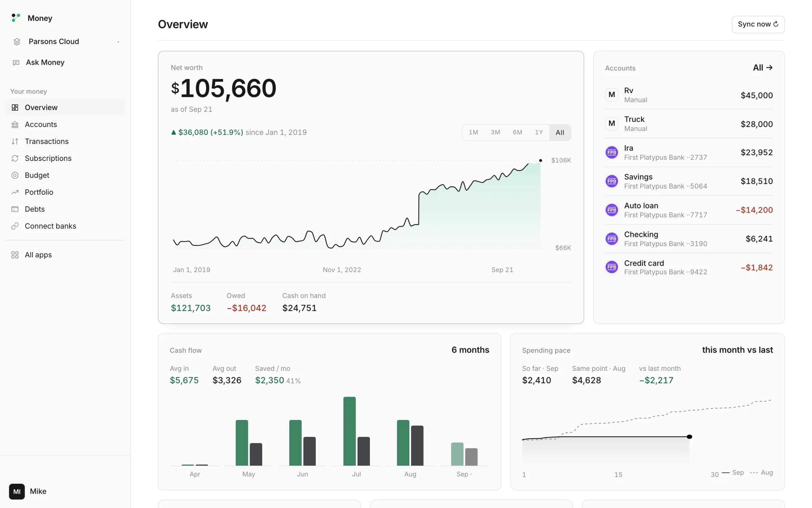The width and height of the screenshot is (812, 508).
Task: Select the 1M chart range
Action: click(x=473, y=132)
